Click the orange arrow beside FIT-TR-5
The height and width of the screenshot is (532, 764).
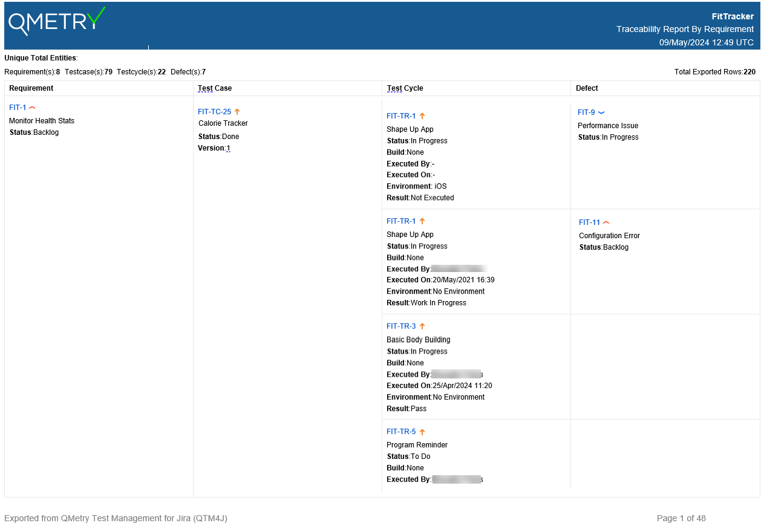[422, 432]
